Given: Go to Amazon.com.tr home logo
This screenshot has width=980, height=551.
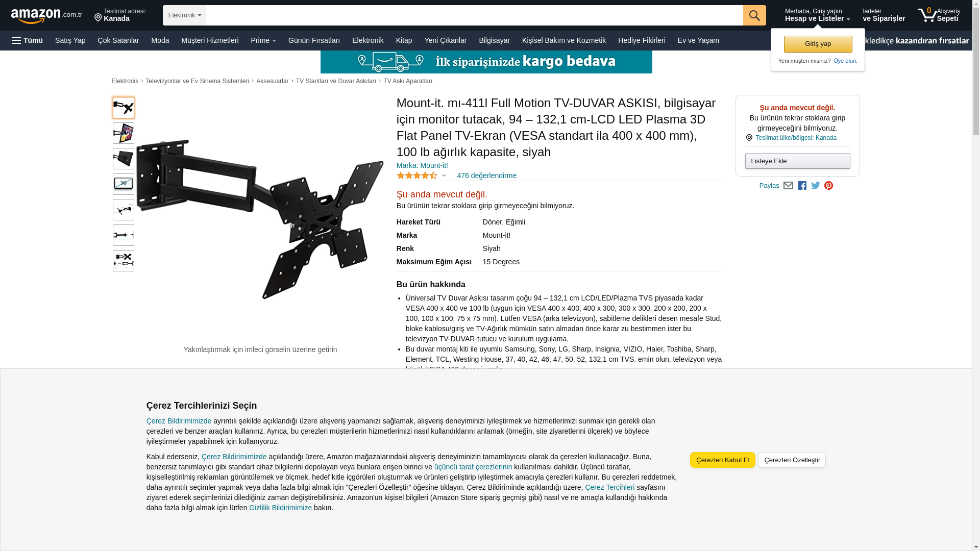Looking at the screenshot, I should point(46,16).
